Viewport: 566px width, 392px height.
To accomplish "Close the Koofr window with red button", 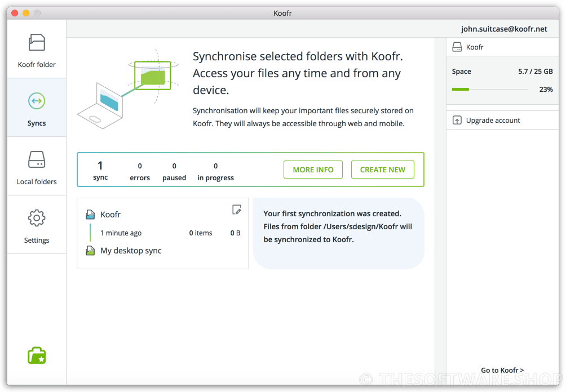I will tap(15, 13).
